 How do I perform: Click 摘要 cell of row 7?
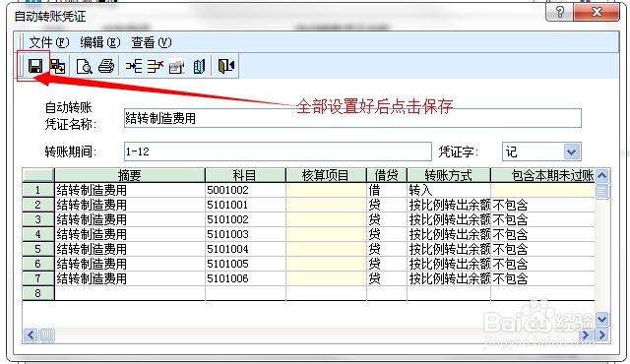(x=129, y=278)
